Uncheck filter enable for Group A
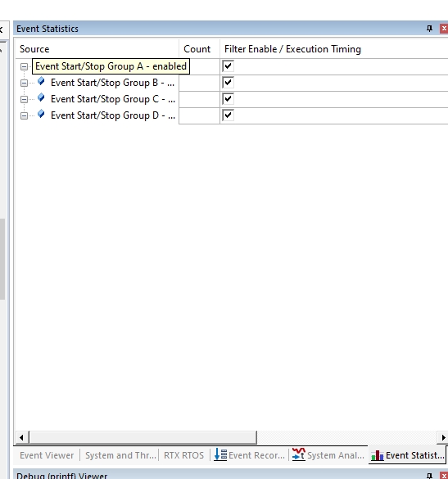 click(228, 66)
